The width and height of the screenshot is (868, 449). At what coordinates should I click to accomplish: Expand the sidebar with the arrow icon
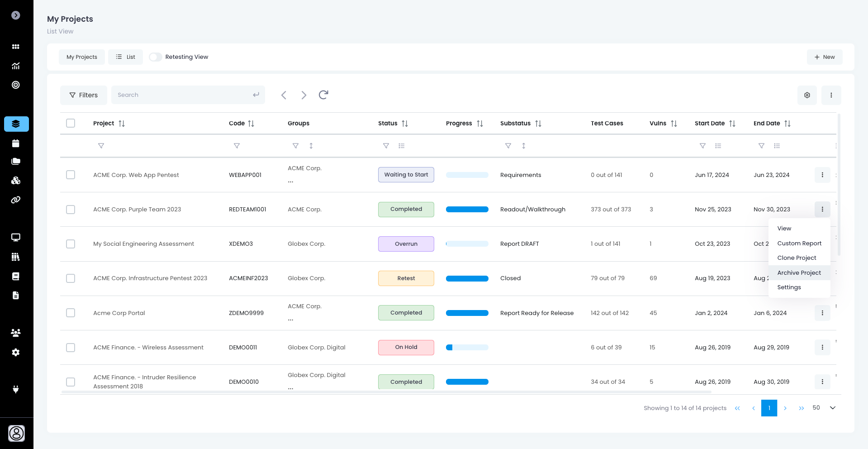16,15
